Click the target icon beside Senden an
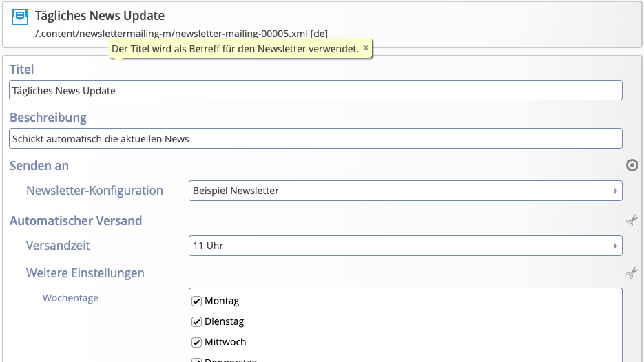The height and width of the screenshot is (362, 644). point(632,165)
